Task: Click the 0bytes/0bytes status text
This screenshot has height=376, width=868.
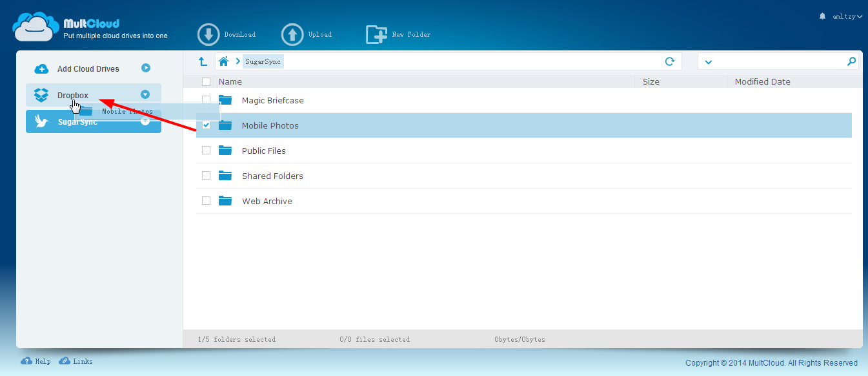Action: (x=520, y=339)
